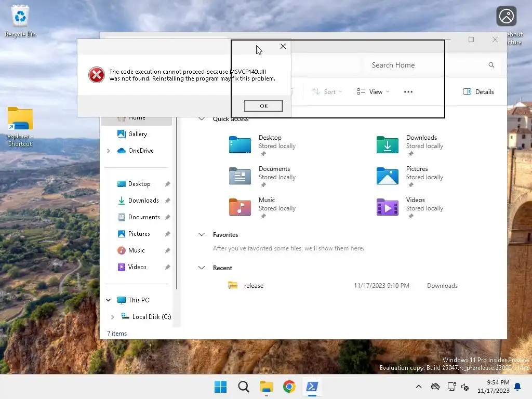Open taskbar Search

pyautogui.click(x=243, y=387)
